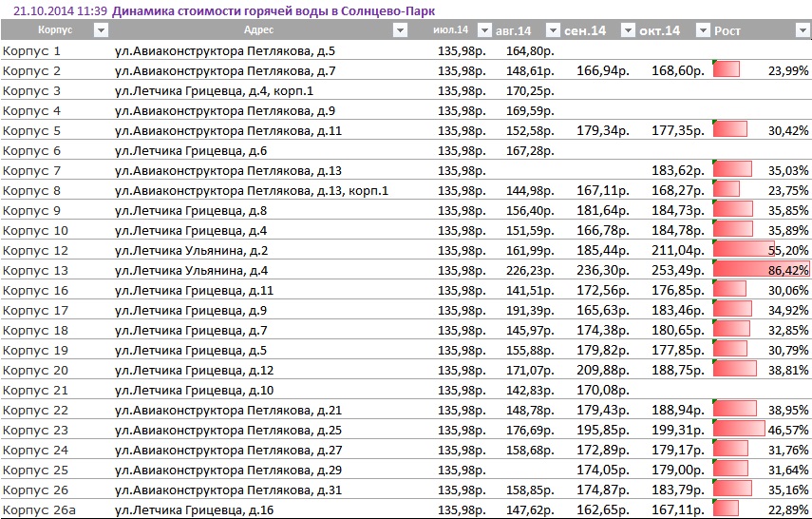Select the '55,20%' growth data bar cell

pyautogui.click(x=761, y=250)
